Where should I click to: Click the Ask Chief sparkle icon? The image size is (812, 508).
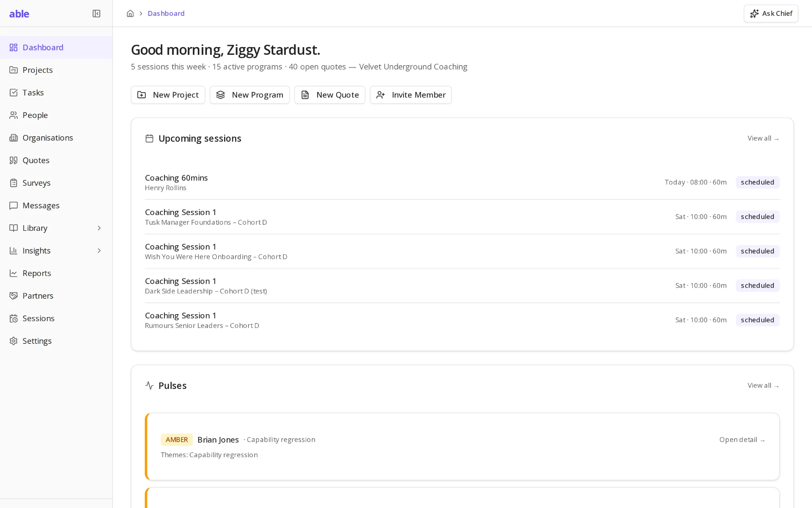pos(754,13)
